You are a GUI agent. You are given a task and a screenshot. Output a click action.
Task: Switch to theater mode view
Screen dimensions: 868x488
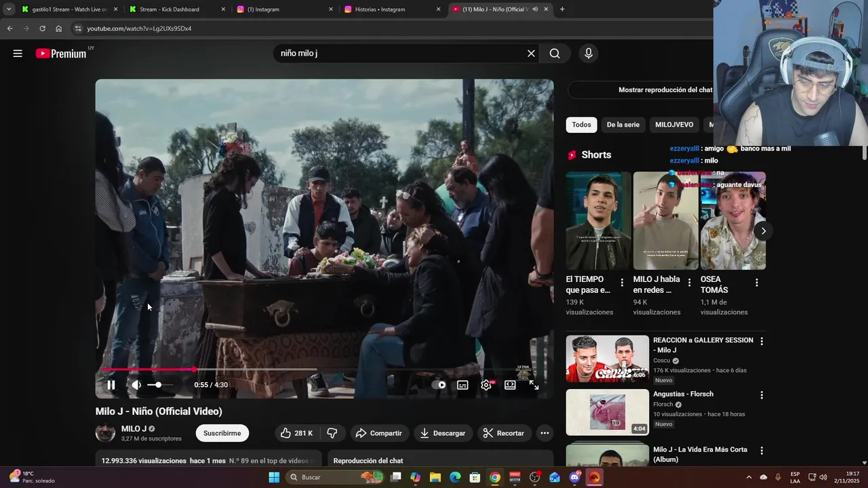click(510, 385)
